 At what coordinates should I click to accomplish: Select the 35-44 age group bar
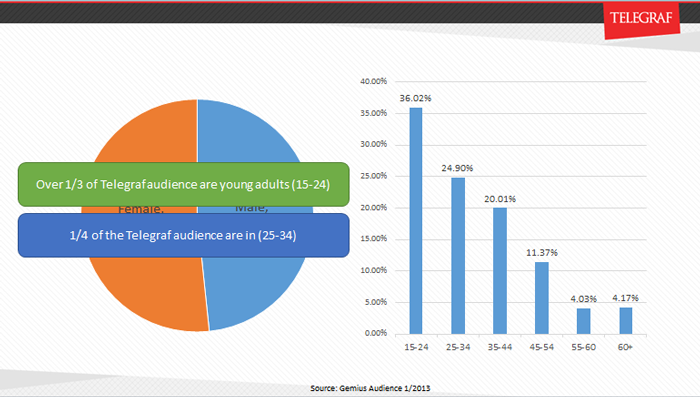[500, 271]
